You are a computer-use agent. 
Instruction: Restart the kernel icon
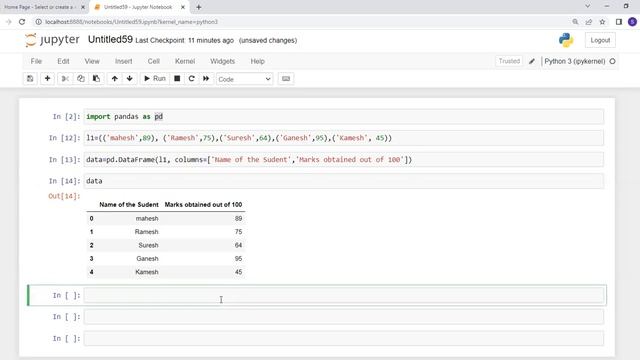point(191,79)
